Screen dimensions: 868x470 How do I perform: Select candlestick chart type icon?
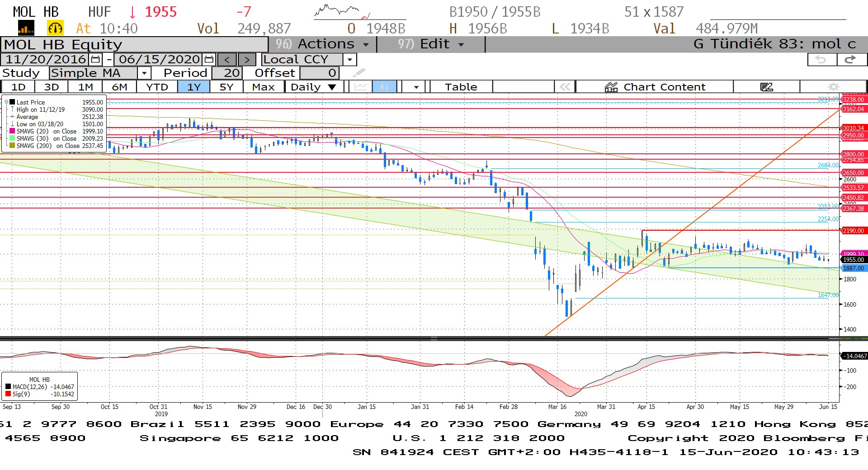pos(384,87)
